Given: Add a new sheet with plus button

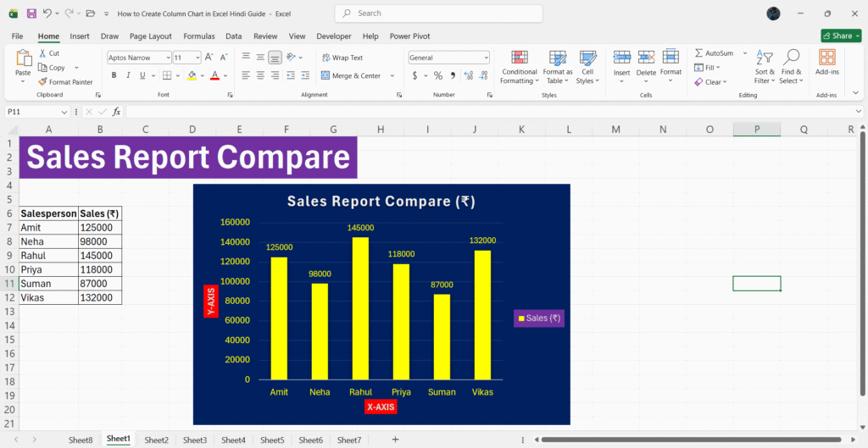Looking at the screenshot, I should [395, 440].
